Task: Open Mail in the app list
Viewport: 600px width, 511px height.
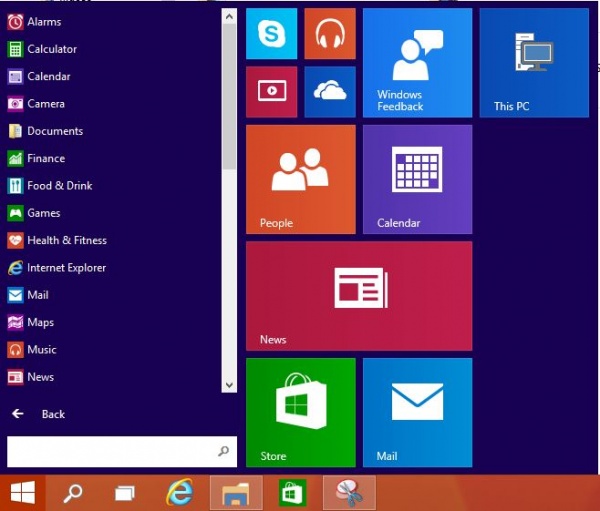Action: 28,295
